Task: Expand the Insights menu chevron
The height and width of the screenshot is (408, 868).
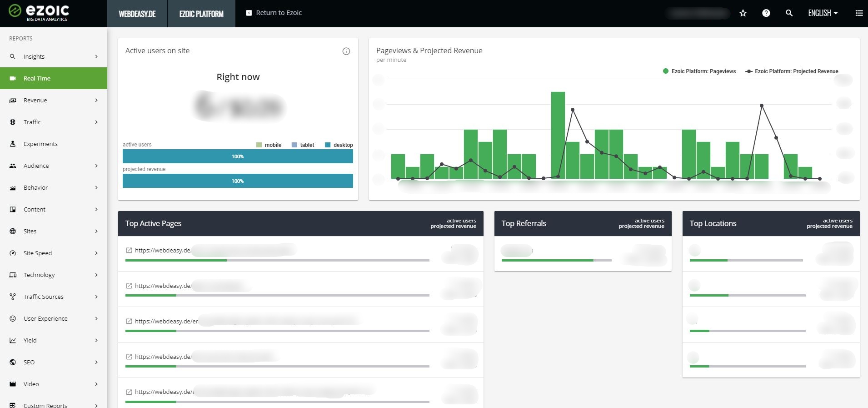Action: pyautogui.click(x=96, y=56)
